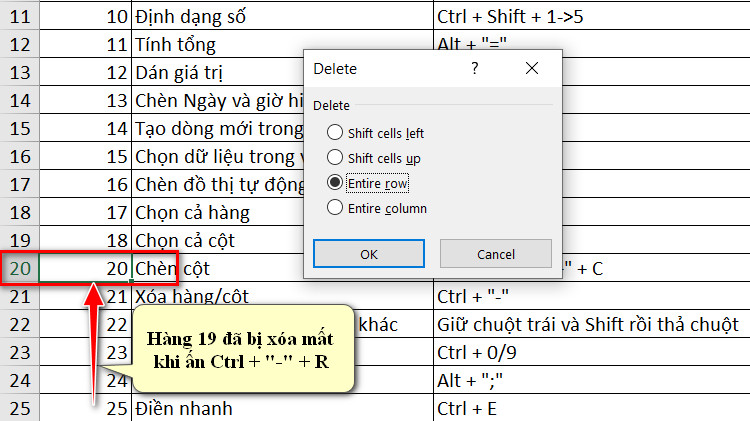The width and height of the screenshot is (750, 421).
Task: Select row header 12
Action: [20, 44]
